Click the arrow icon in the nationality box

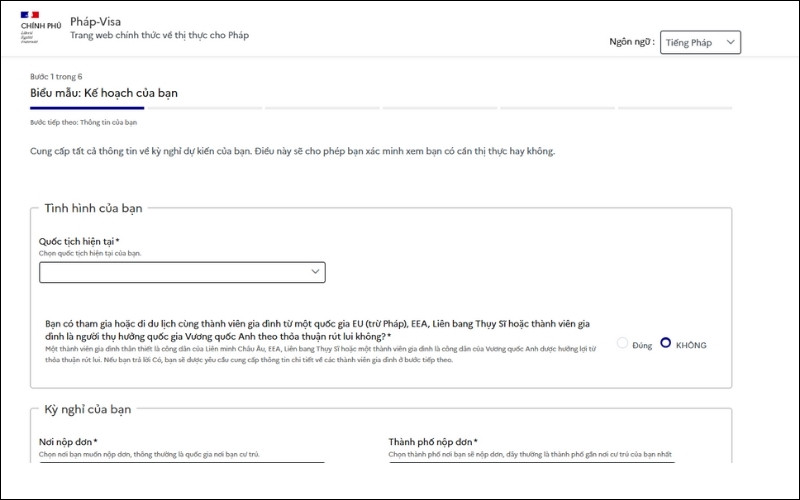coord(316,272)
